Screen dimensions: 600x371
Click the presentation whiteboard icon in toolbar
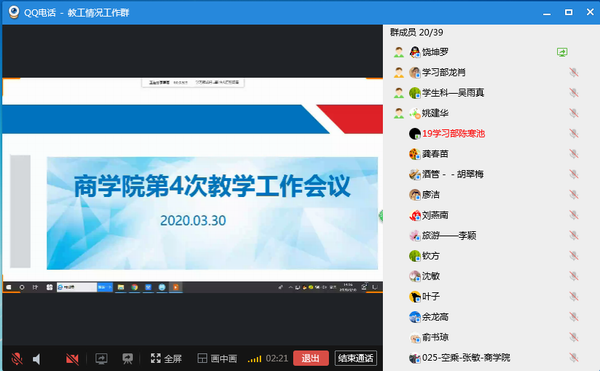click(127, 358)
